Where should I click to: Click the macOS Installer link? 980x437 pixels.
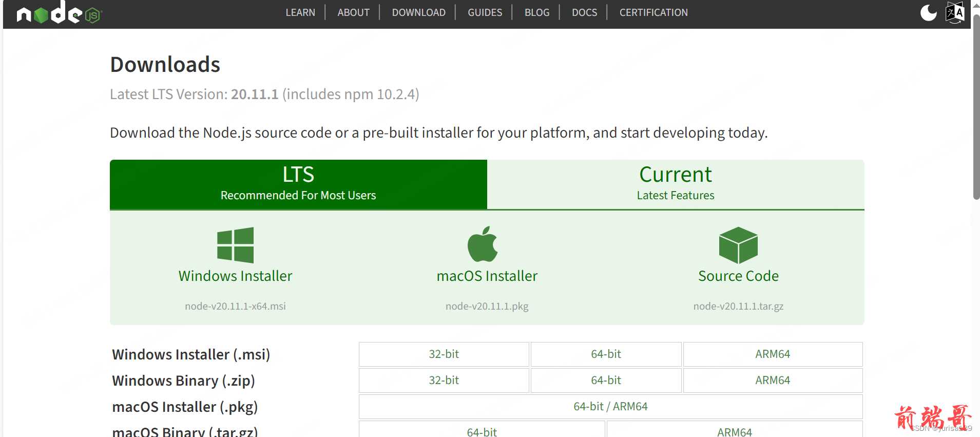(x=487, y=276)
